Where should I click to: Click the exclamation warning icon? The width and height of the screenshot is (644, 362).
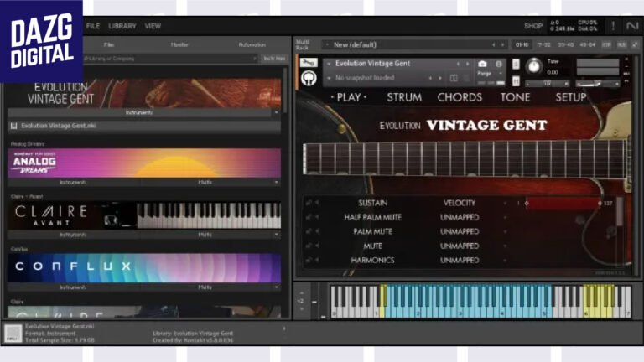[x=613, y=26]
